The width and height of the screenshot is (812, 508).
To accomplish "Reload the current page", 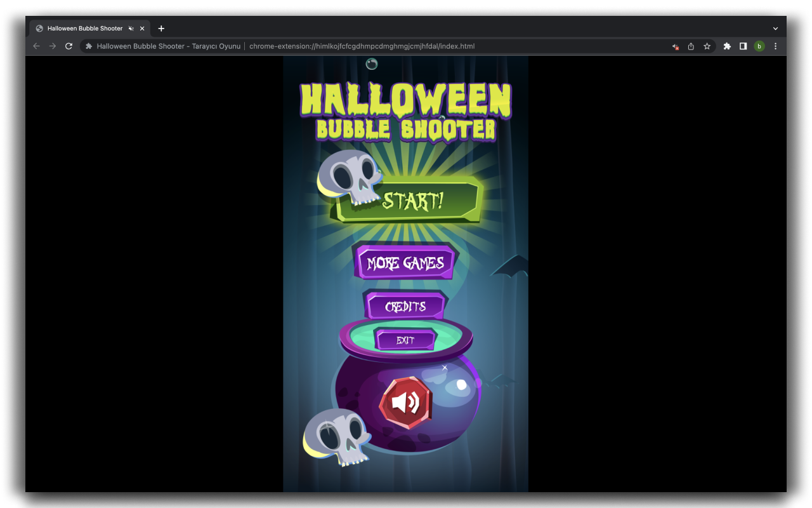I will point(69,46).
